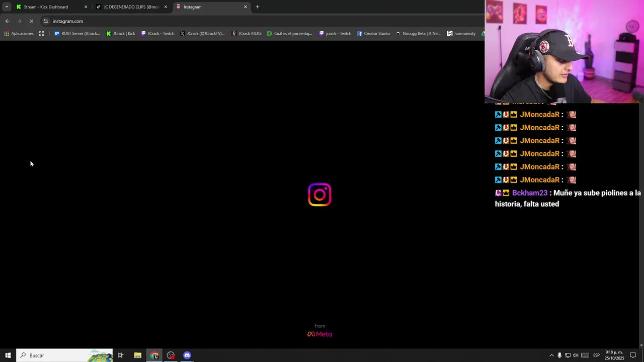This screenshot has height=362, width=644.
Task: Open network settings tray icon
Action: [x=568, y=355]
